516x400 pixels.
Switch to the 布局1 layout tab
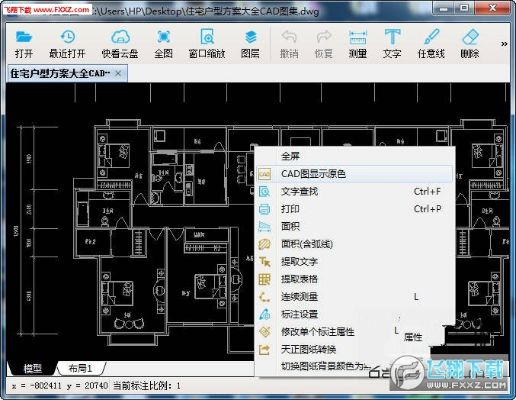point(80,368)
